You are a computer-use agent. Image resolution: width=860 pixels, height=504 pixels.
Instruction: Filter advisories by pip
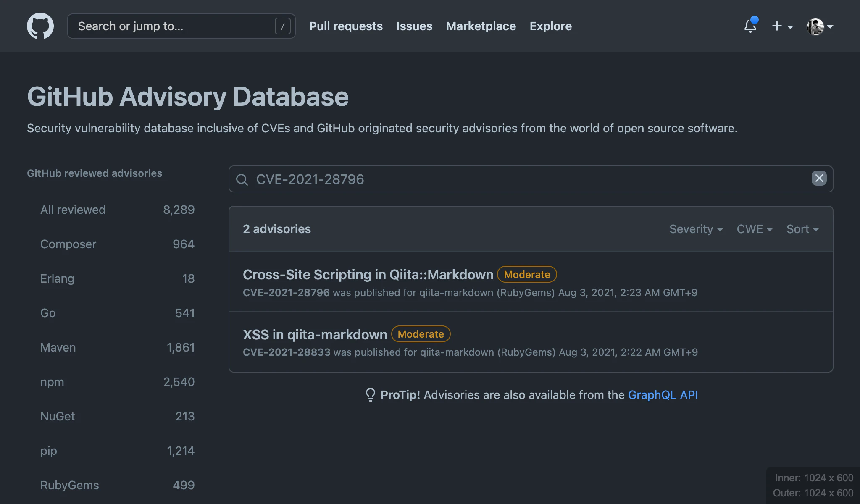pyautogui.click(x=117, y=451)
